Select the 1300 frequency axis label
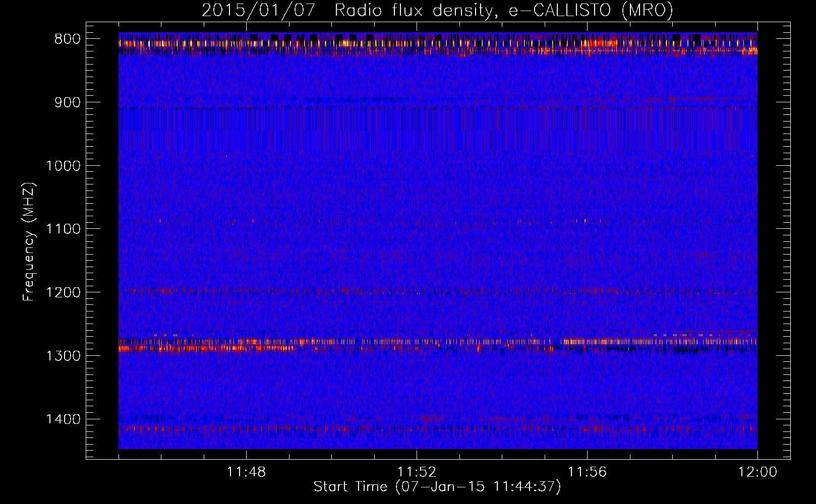The image size is (816, 504). click(63, 356)
